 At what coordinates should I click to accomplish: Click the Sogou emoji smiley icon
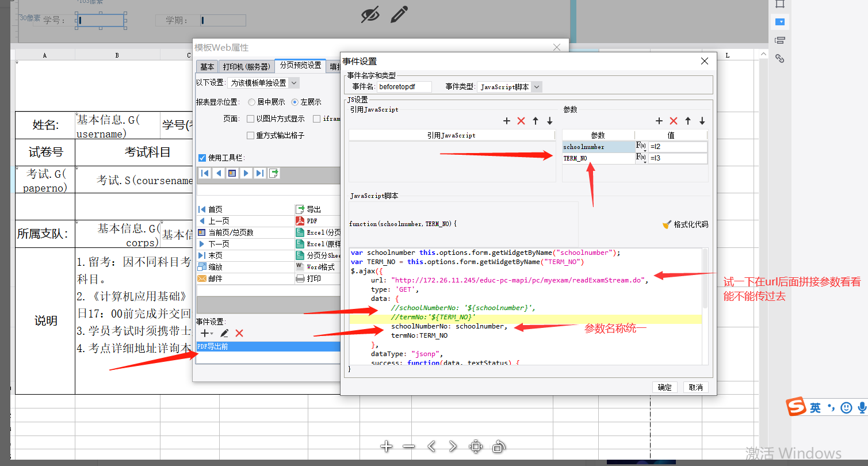pos(846,408)
